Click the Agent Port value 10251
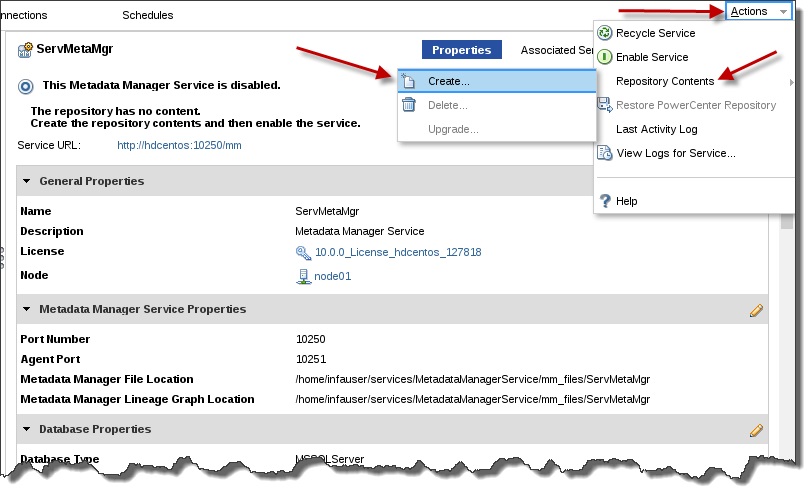This screenshot has width=812, height=500. point(311,359)
